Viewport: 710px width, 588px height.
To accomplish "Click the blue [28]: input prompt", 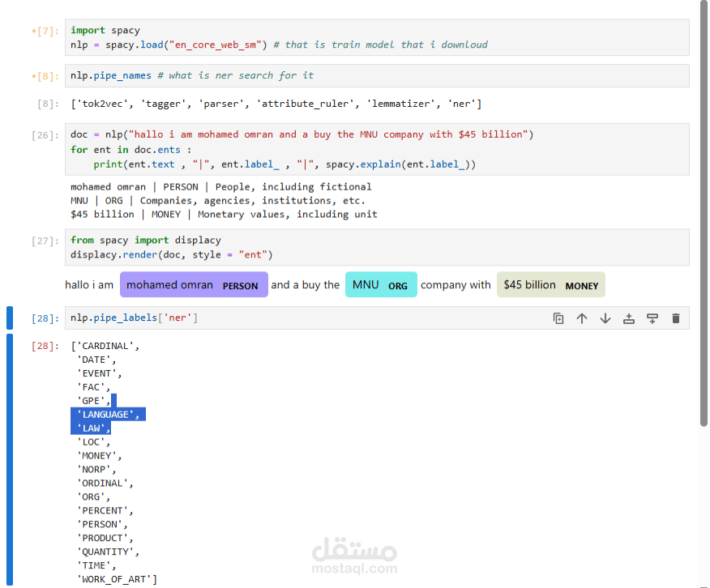I will pos(45,318).
